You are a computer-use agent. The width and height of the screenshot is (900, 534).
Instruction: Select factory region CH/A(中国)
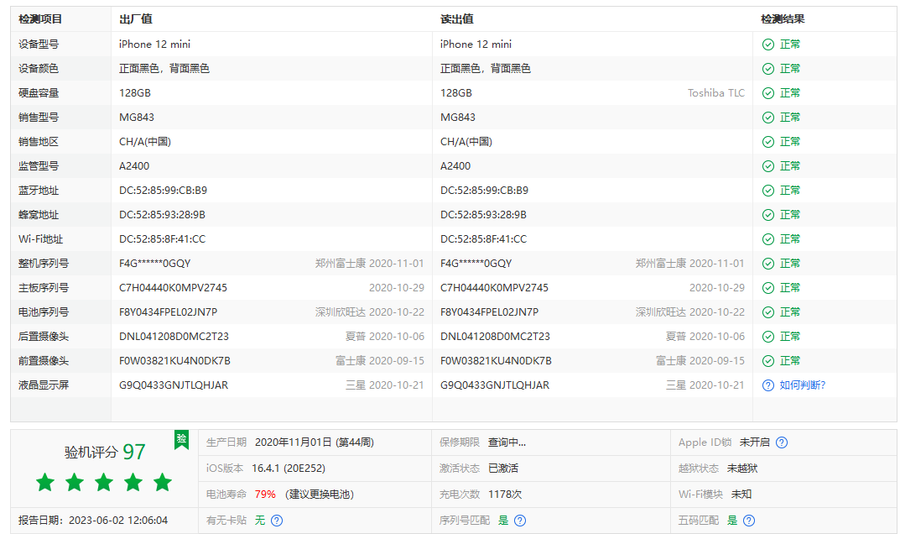pos(145,142)
